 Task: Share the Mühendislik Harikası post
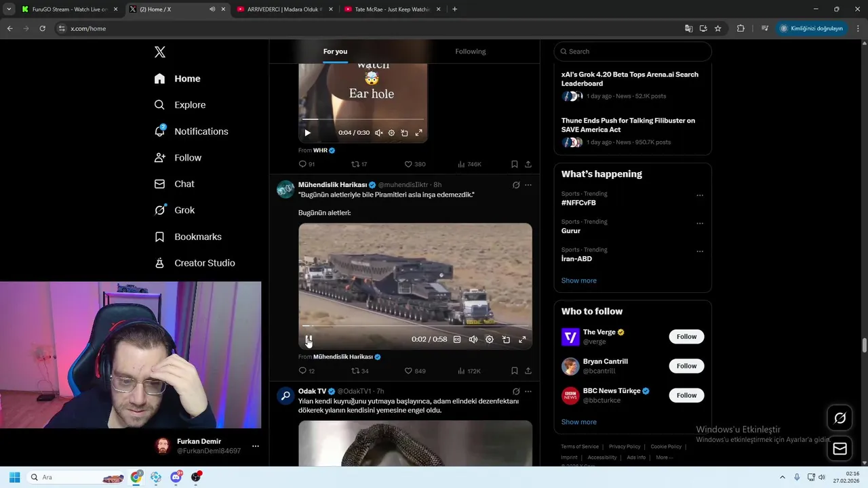click(x=528, y=371)
